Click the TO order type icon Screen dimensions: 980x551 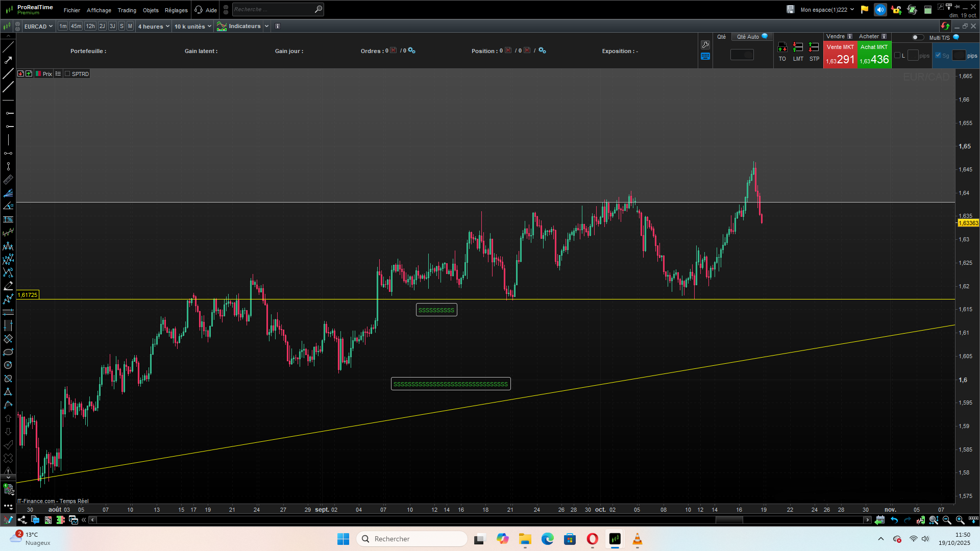pos(782,47)
